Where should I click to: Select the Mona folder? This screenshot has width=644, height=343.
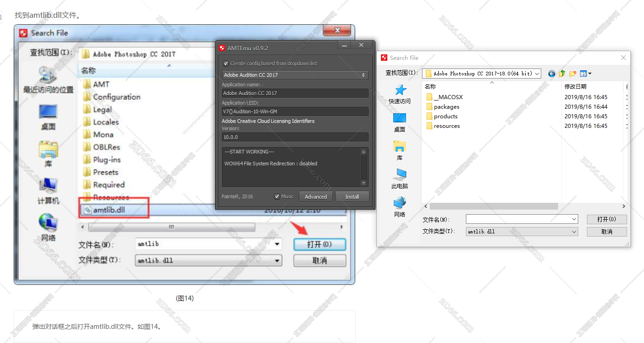98,135
